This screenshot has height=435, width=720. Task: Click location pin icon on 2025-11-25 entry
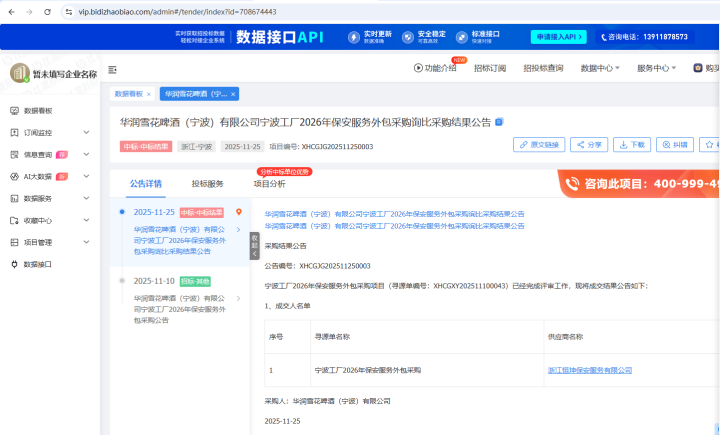[239, 212]
